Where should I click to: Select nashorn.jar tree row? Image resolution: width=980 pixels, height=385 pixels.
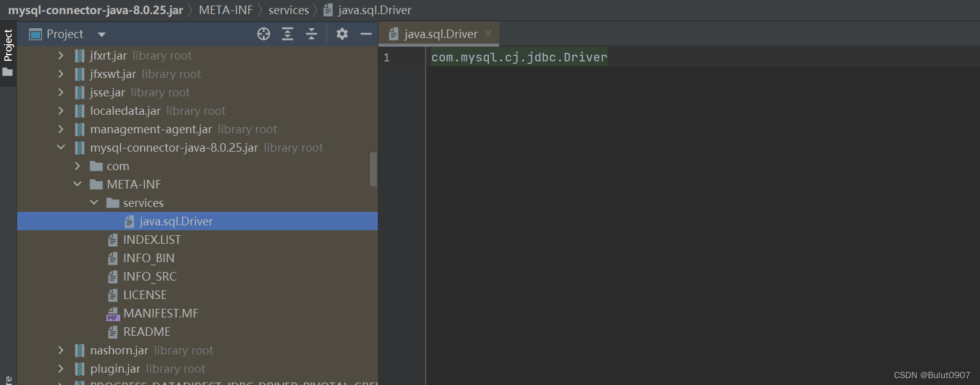119,350
